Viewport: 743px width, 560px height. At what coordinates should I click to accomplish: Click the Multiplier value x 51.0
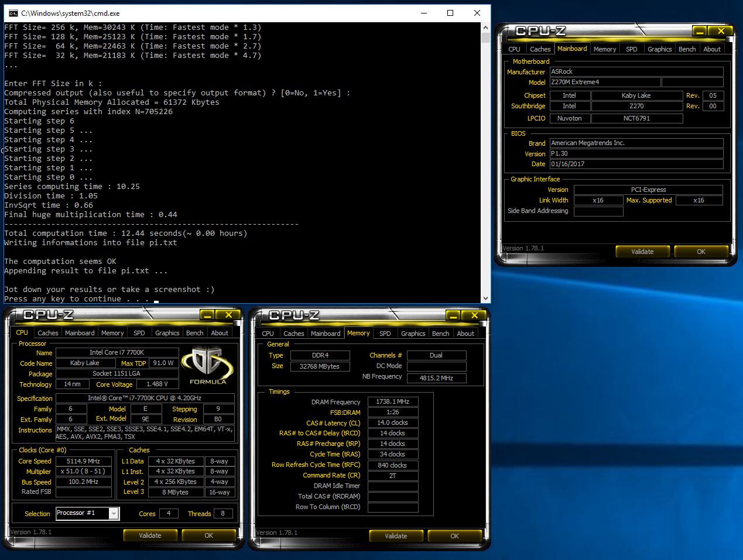point(83,471)
